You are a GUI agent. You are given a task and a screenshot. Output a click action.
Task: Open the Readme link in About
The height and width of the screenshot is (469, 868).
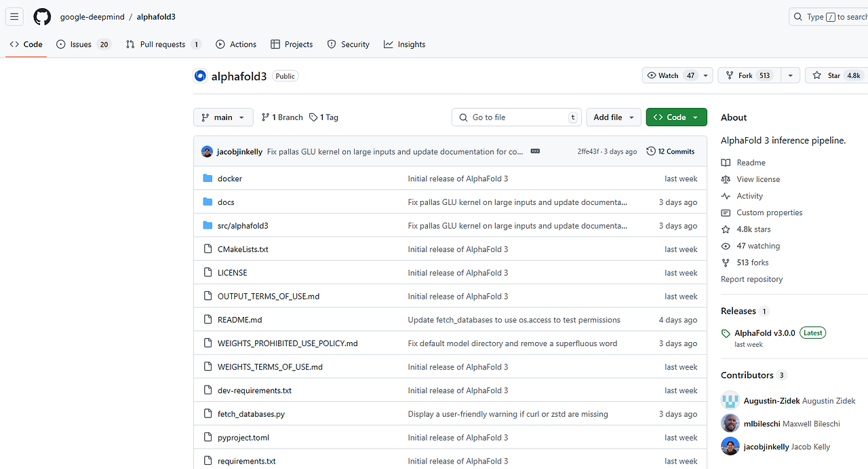pyautogui.click(x=744, y=163)
